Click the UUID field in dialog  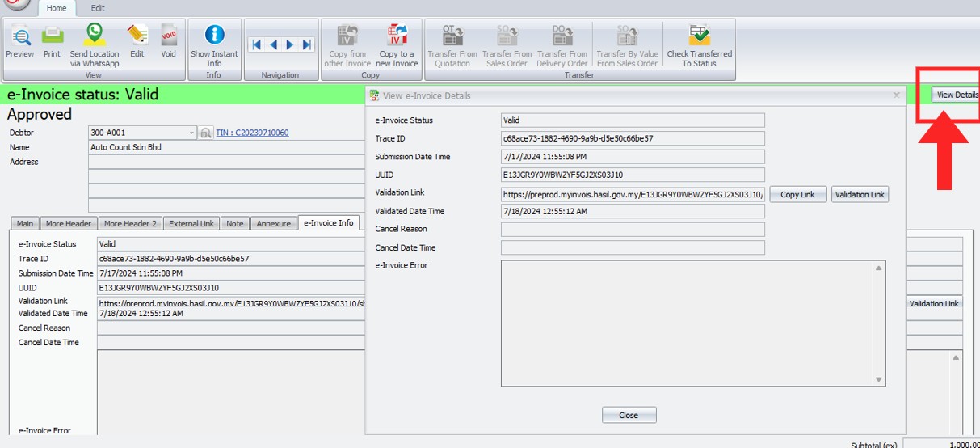(x=633, y=175)
